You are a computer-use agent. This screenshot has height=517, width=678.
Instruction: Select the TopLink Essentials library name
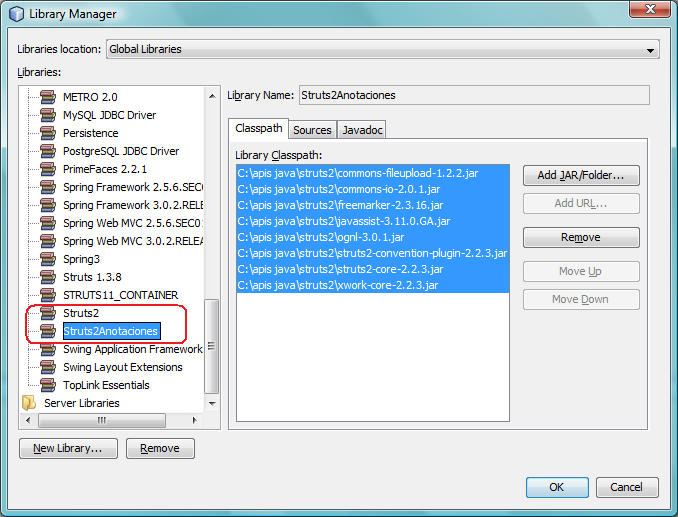point(106,385)
